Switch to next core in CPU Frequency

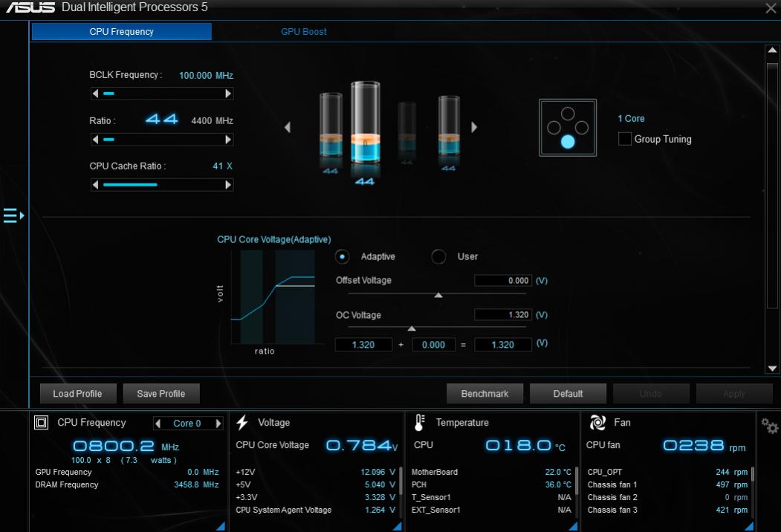(218, 424)
